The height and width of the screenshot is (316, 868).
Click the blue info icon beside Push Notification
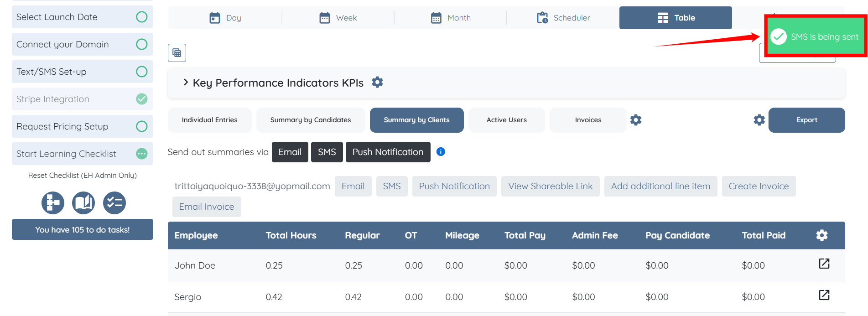coord(441,152)
